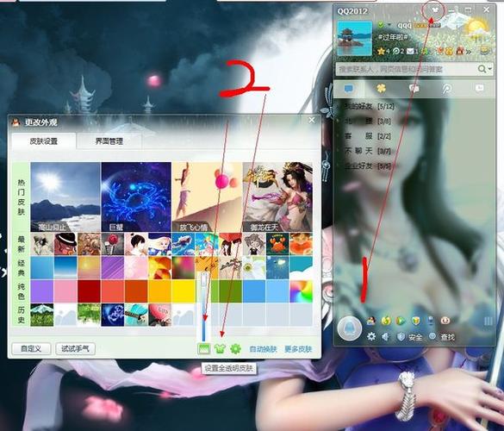Open the message manager speaker icon
This screenshot has height=431, width=504.
pos(385,336)
